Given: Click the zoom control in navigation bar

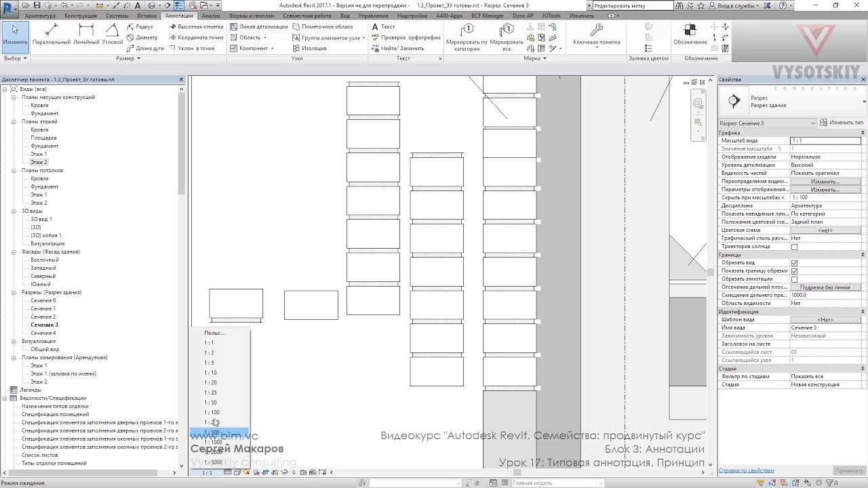Looking at the screenshot, I should click(x=698, y=123).
